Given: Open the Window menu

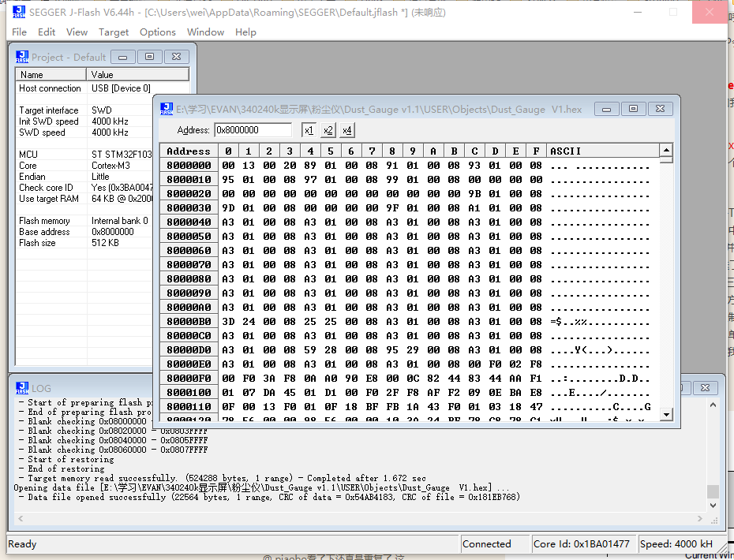Looking at the screenshot, I should click(205, 32).
